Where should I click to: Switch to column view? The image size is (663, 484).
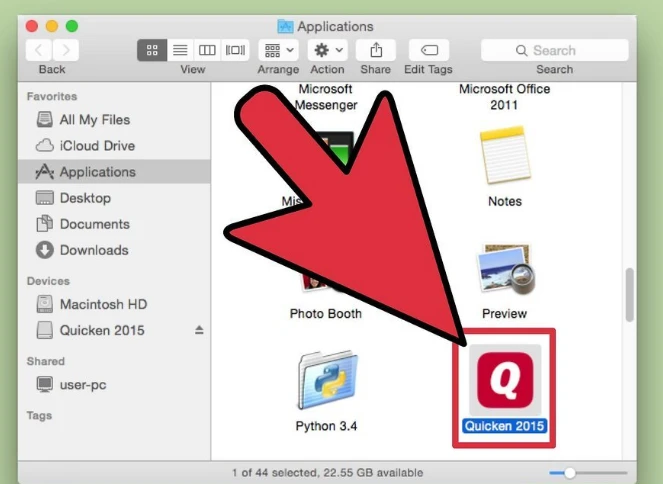[x=207, y=50]
